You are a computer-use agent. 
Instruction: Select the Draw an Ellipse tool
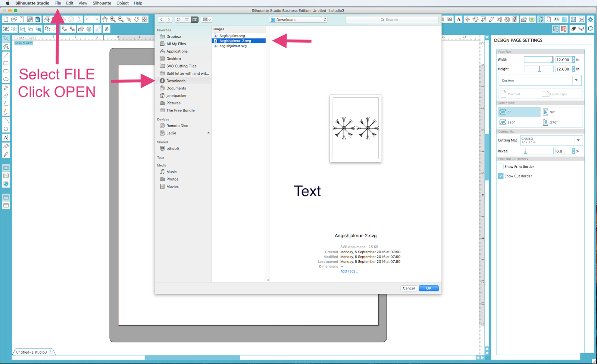click(6, 79)
